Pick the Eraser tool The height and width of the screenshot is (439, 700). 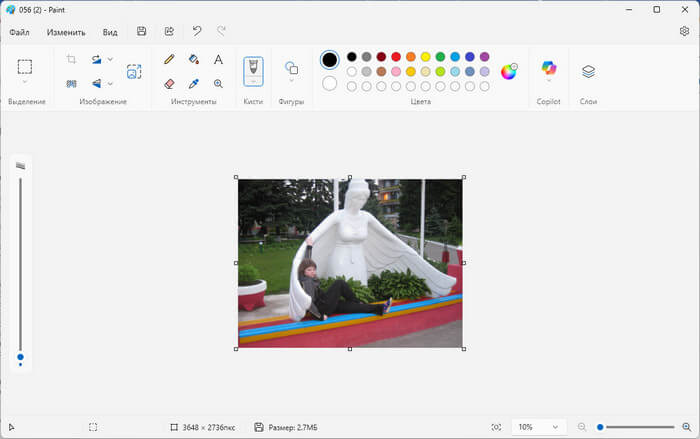pos(169,84)
